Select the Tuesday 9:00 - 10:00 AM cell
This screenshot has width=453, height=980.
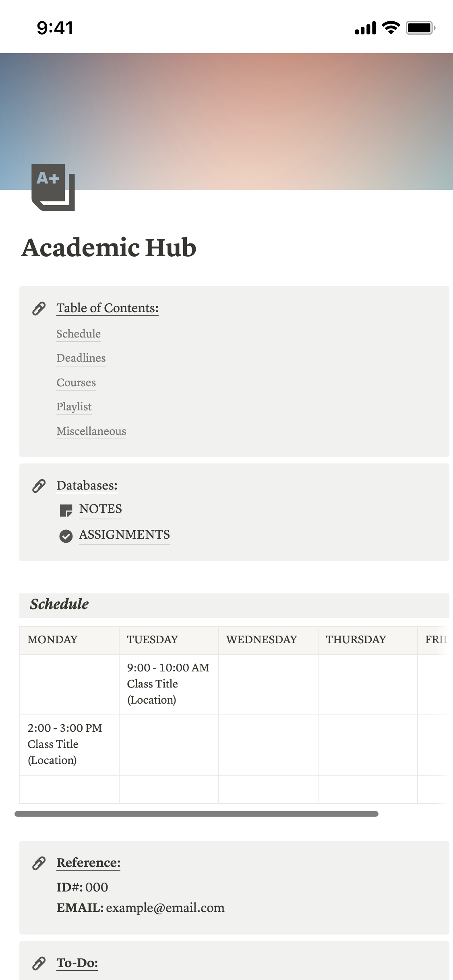168,684
